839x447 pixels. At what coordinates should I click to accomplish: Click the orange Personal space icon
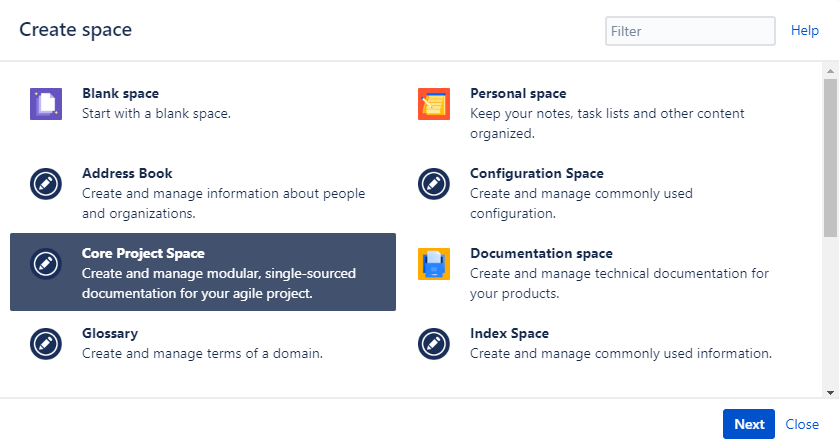tap(433, 104)
